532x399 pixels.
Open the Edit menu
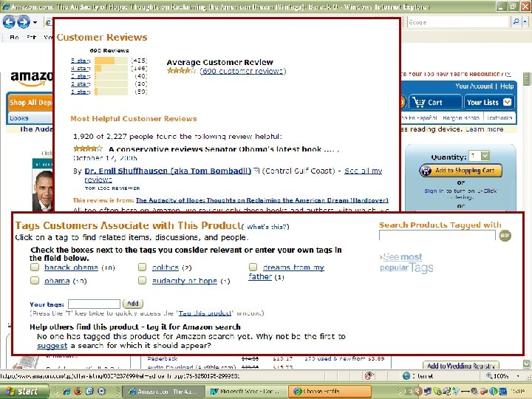pos(31,38)
